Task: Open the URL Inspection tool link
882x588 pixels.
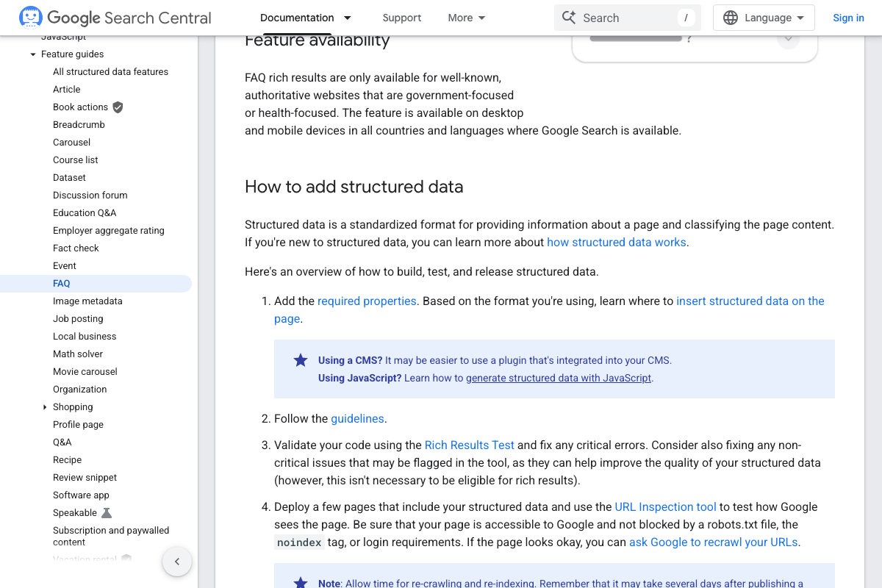Action: coord(665,507)
